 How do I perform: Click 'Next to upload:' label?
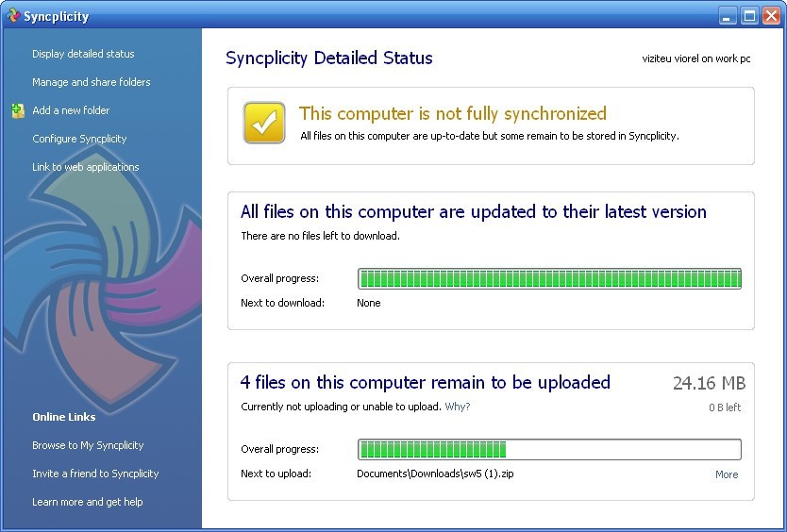[276, 474]
